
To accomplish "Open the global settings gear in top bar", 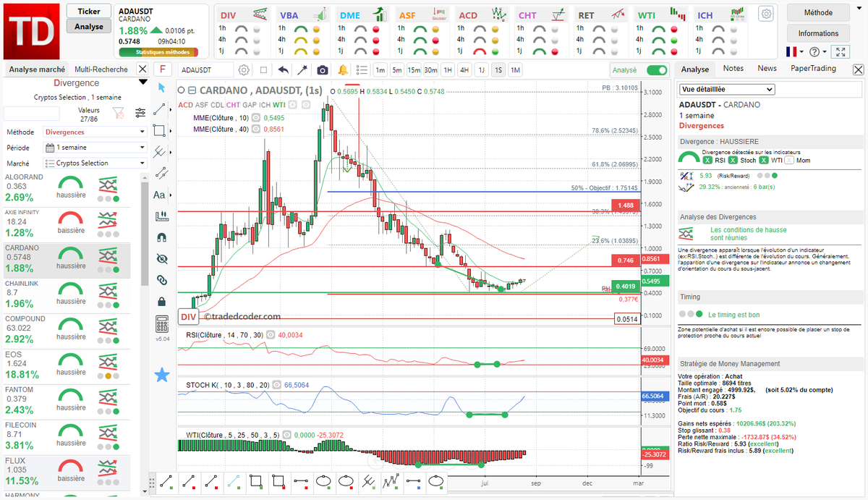I will coord(766,14).
